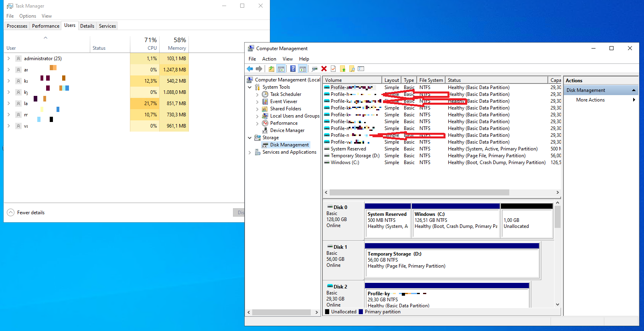644x331 pixels.
Task: Click the Connect/rescan disk toolbar icon
Action: click(x=315, y=69)
